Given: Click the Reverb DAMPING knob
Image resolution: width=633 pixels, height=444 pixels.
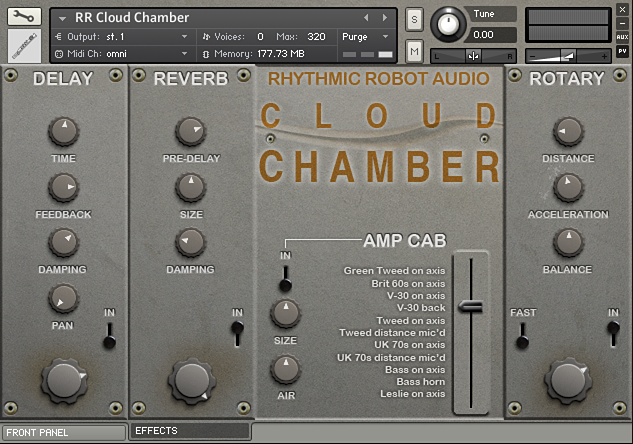Looking at the screenshot, I should click(x=191, y=243).
